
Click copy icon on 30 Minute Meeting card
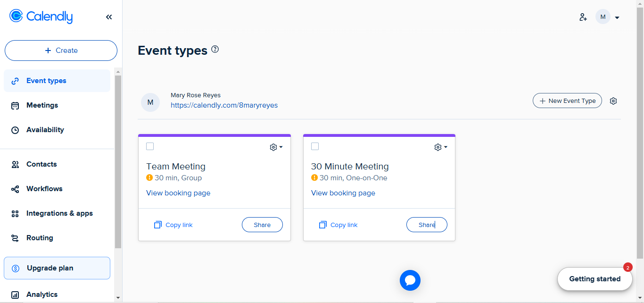pos(323,225)
